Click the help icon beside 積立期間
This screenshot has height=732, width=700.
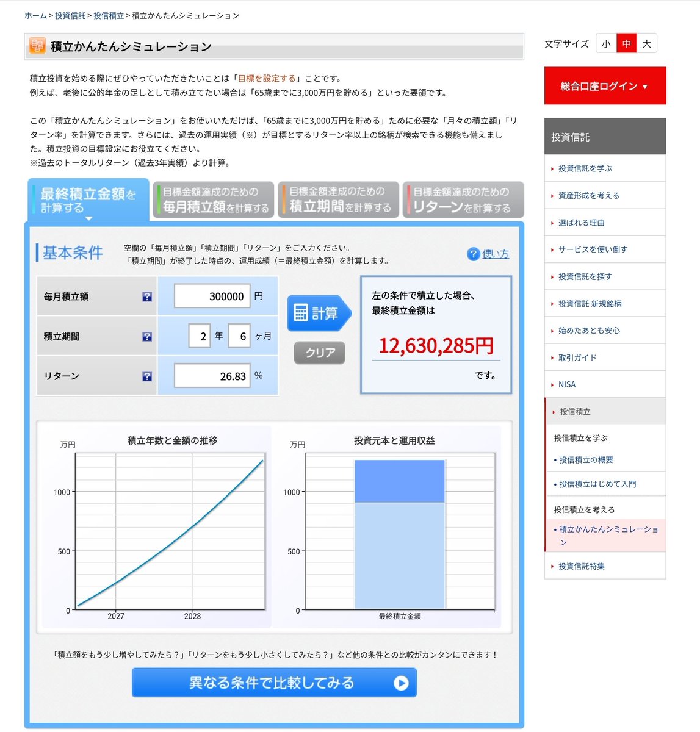(147, 337)
